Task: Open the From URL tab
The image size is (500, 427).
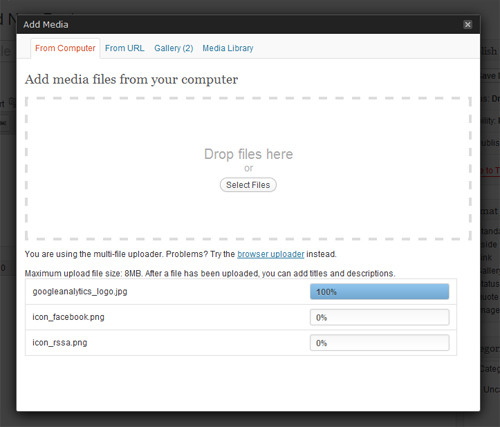Action: [x=125, y=48]
